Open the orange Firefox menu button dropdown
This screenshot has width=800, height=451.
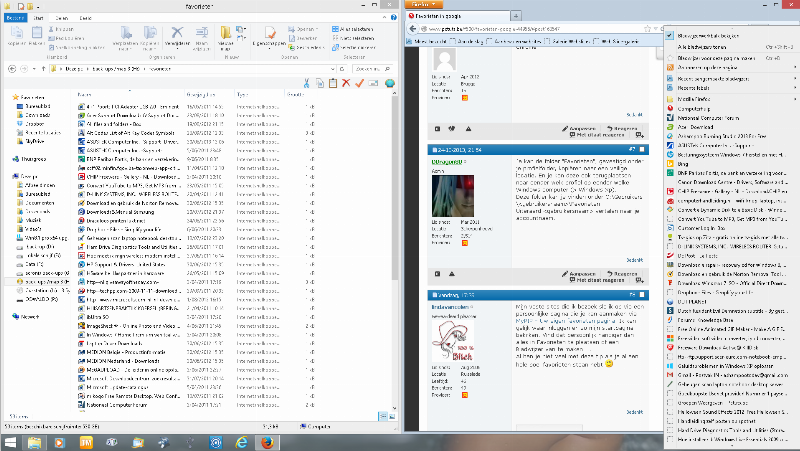click(x=424, y=6)
